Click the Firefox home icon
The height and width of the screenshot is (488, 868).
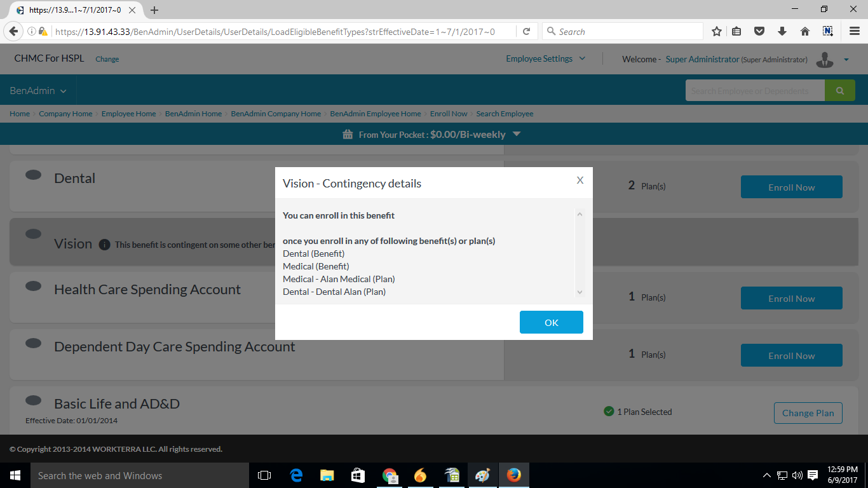[x=804, y=31]
